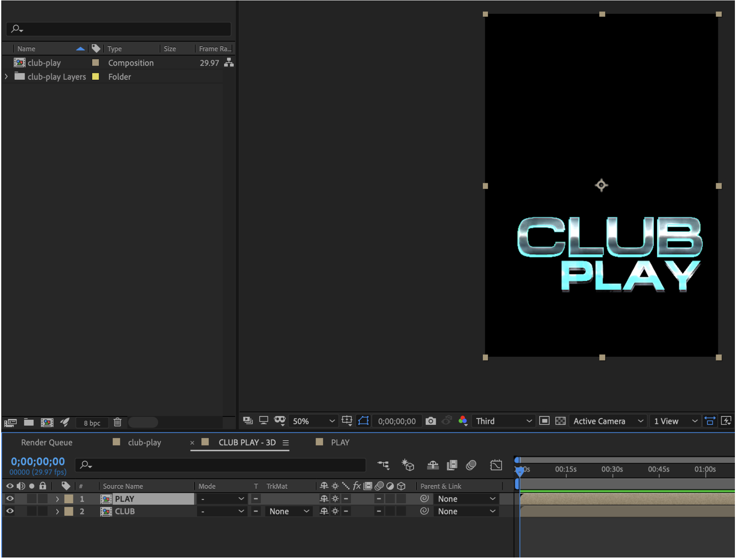The width and height of the screenshot is (737, 560).
Task: Enable frame blending icon in timeline
Action: pos(452,465)
